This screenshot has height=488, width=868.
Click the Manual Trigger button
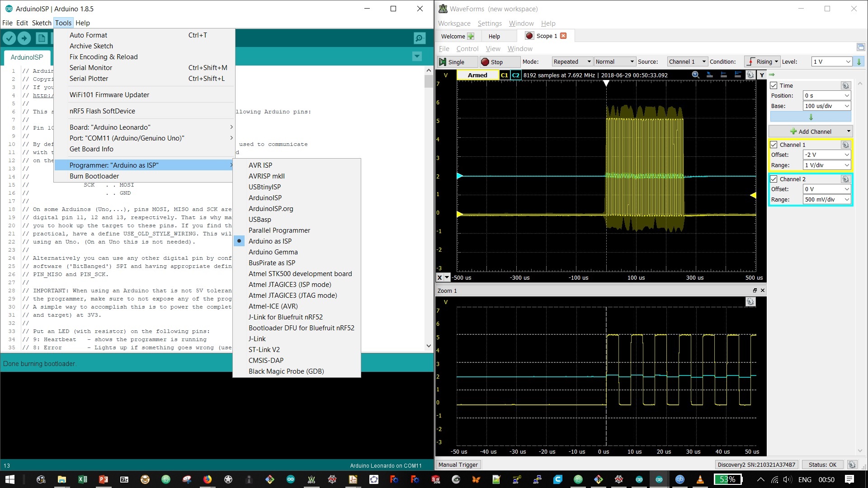(458, 465)
